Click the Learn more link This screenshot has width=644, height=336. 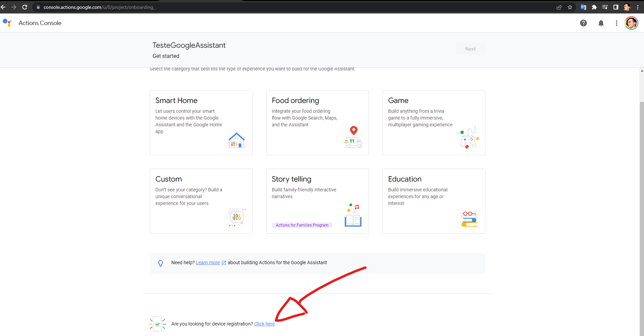(x=208, y=262)
